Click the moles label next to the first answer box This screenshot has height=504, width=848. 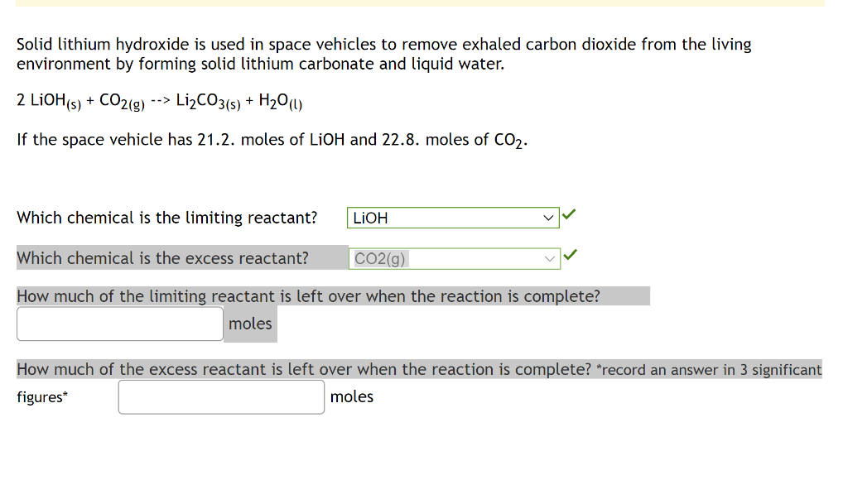(249, 324)
